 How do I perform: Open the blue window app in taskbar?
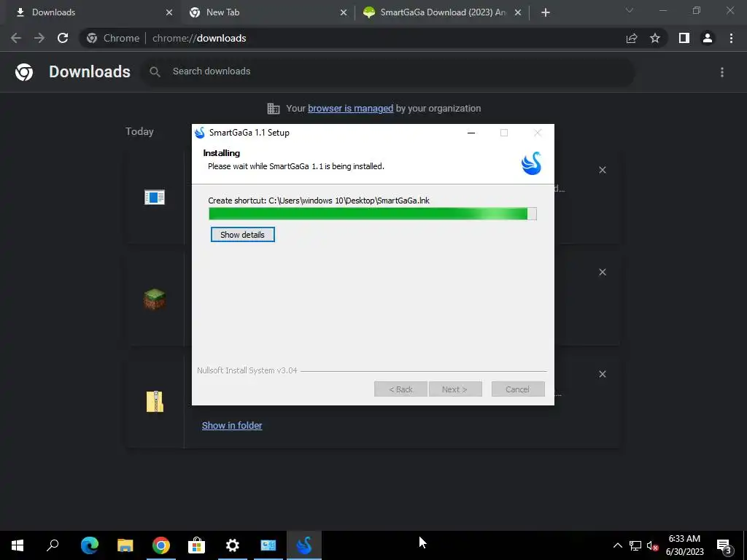[x=268, y=545]
